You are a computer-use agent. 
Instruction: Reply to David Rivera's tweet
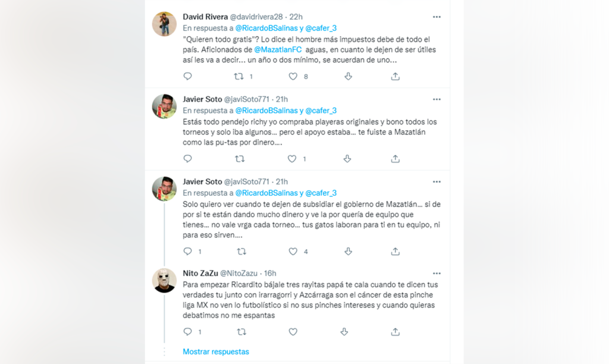[187, 76]
